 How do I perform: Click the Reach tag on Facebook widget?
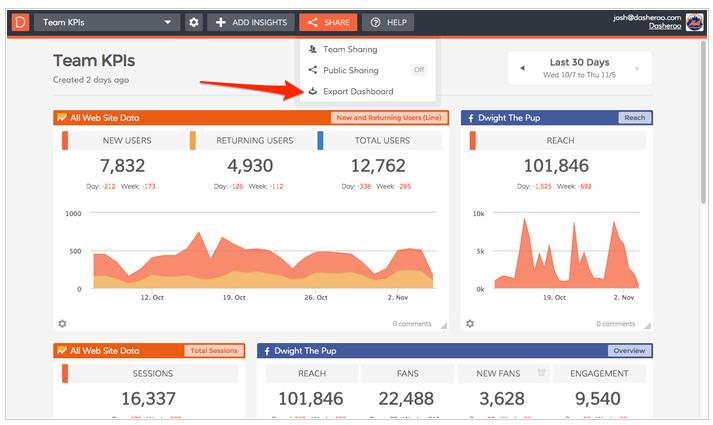634,118
